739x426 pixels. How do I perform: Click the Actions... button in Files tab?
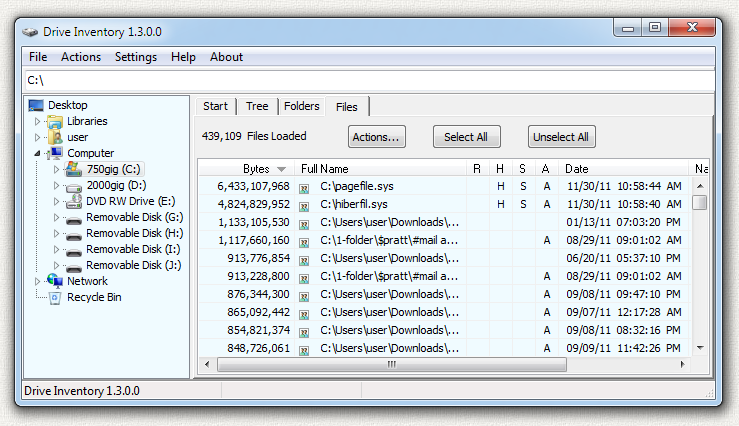pyautogui.click(x=376, y=137)
